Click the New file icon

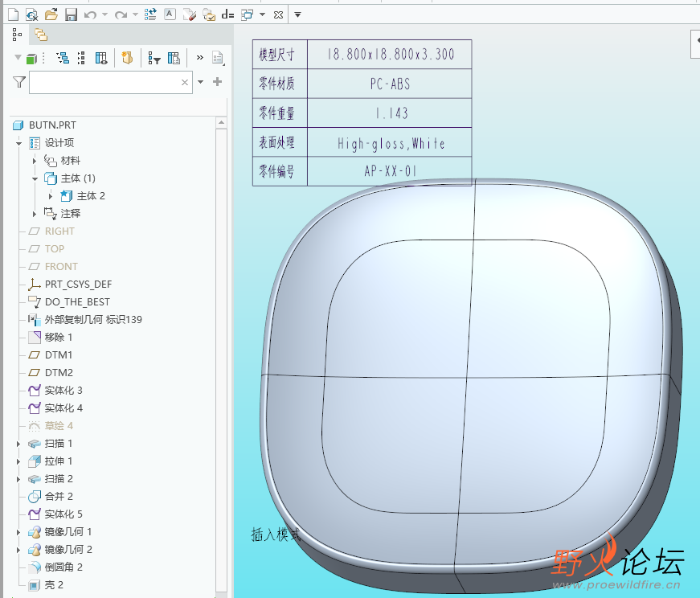12,14
